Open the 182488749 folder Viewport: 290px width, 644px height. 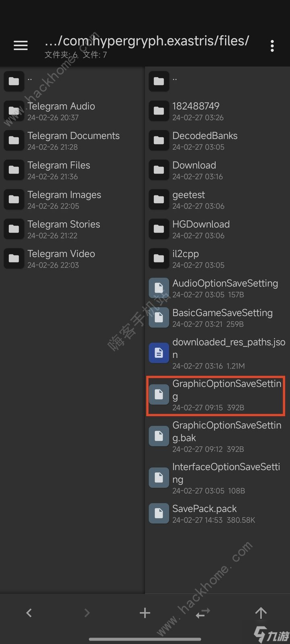pyautogui.click(x=217, y=111)
